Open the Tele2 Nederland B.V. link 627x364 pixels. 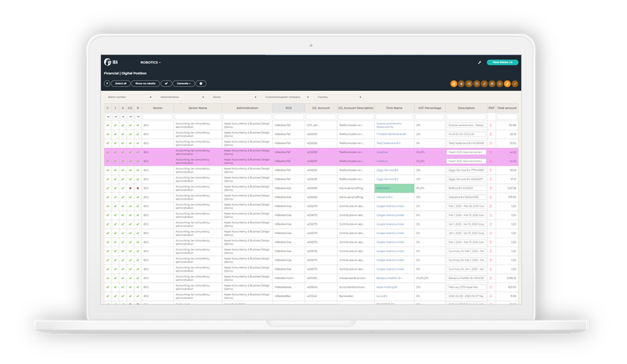tap(389, 143)
